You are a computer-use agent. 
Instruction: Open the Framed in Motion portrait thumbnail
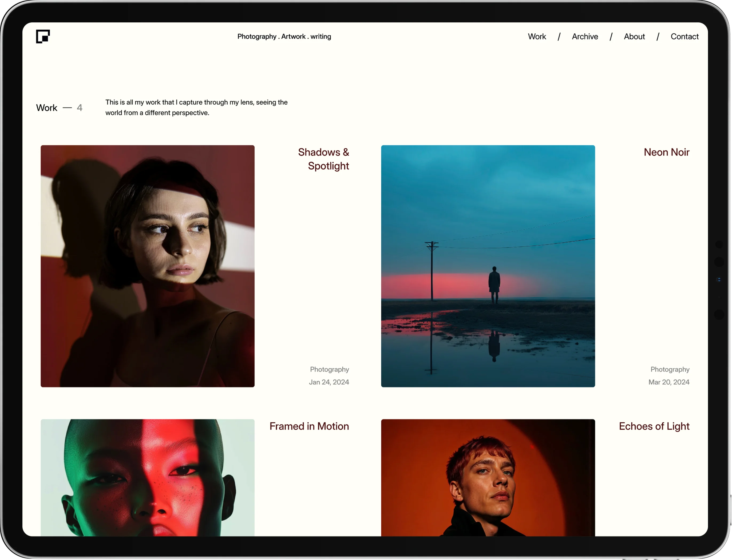coord(147,477)
